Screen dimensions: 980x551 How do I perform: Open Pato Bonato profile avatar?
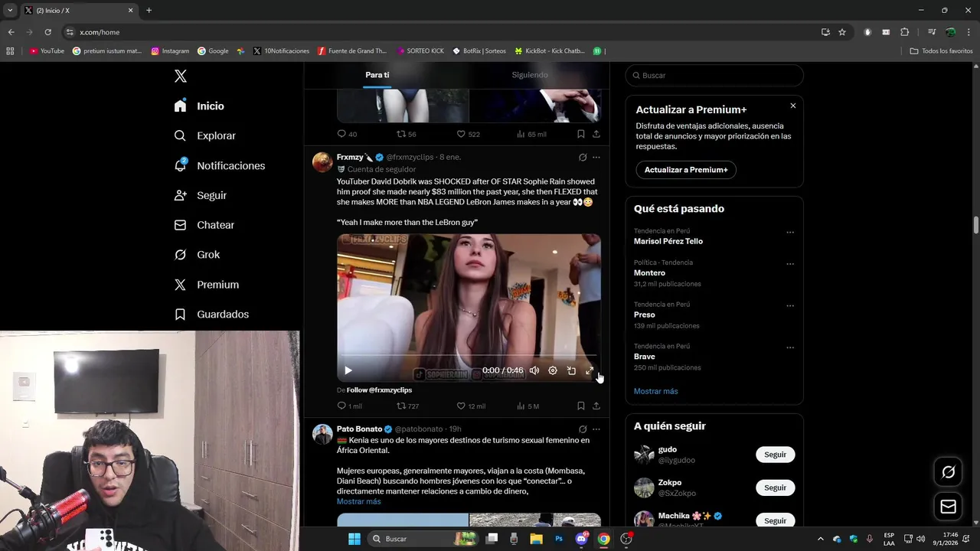[322, 434]
